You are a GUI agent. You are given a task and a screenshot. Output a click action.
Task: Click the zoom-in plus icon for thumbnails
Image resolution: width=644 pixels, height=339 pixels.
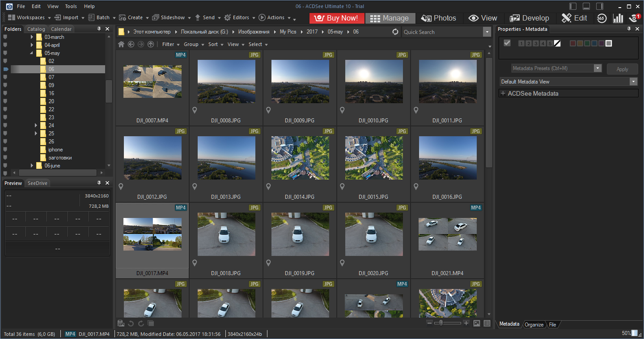(x=466, y=323)
